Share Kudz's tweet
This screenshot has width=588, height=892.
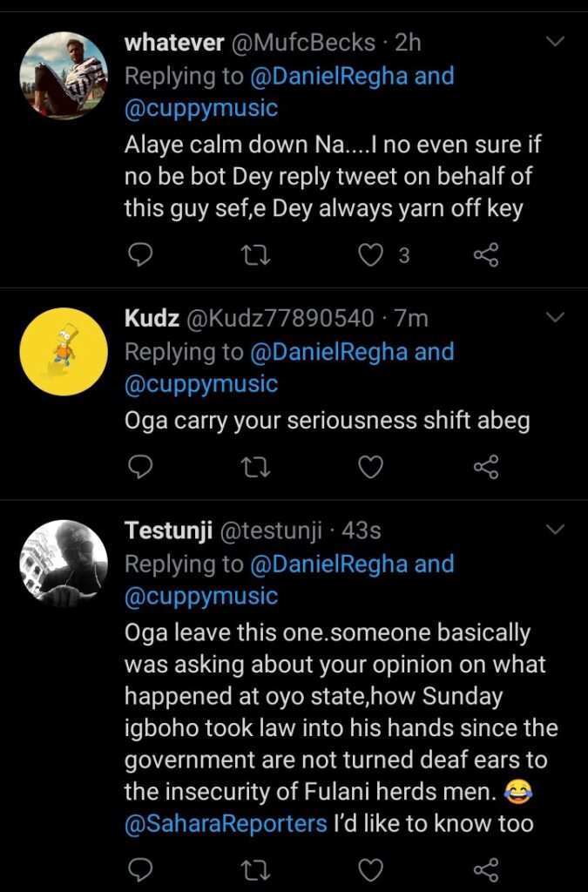point(485,468)
